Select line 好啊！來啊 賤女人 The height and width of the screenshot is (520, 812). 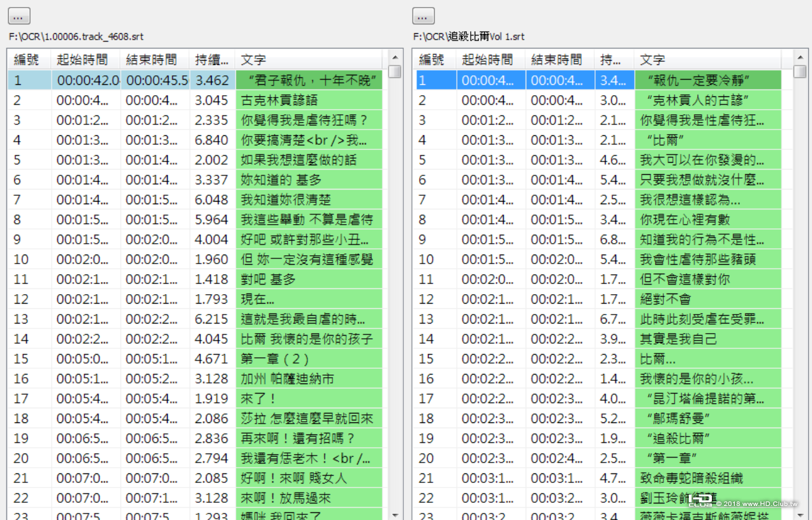(309, 478)
